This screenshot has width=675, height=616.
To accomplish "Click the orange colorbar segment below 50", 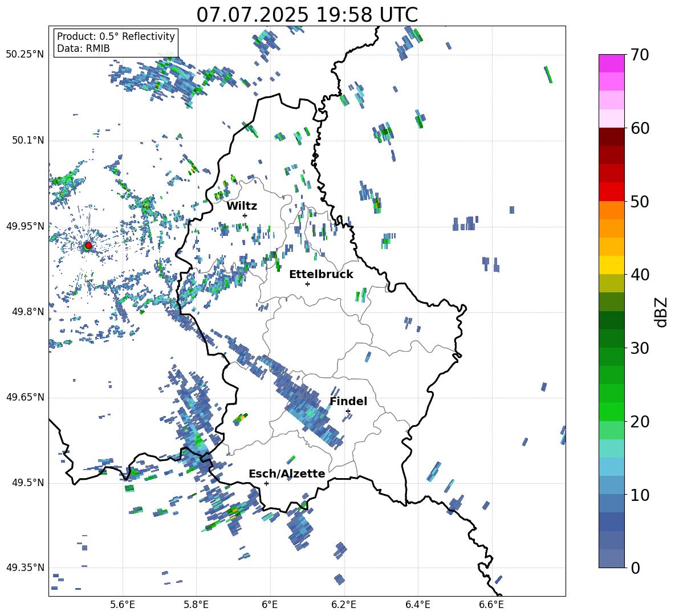I will pyautogui.click(x=611, y=210).
